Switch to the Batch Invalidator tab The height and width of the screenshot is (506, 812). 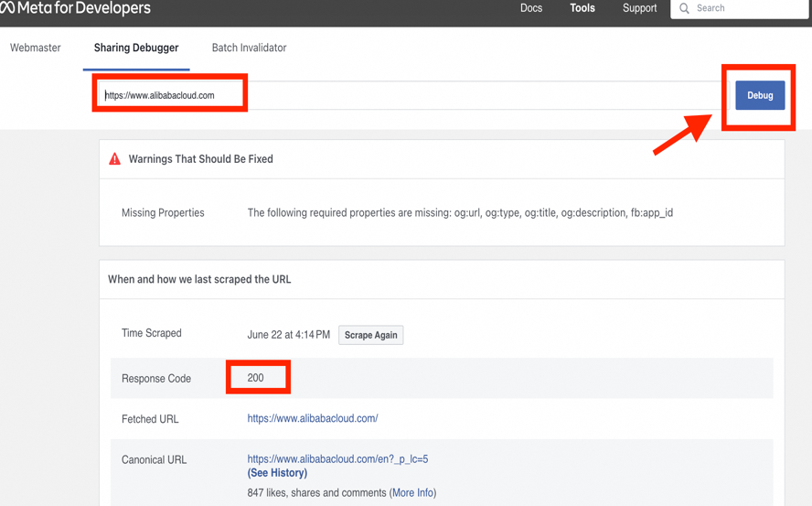(x=249, y=48)
